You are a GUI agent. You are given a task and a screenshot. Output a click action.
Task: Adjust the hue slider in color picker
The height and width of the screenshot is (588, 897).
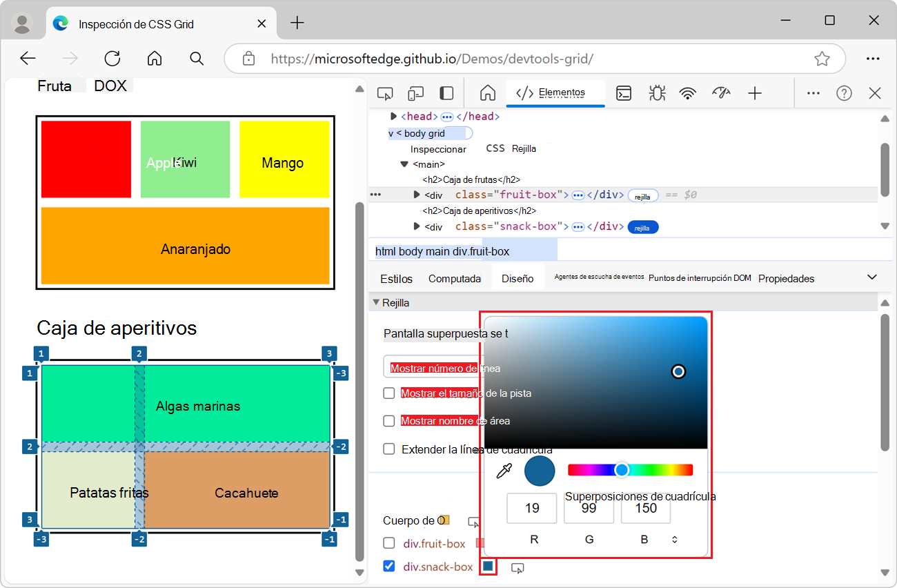[x=622, y=470]
